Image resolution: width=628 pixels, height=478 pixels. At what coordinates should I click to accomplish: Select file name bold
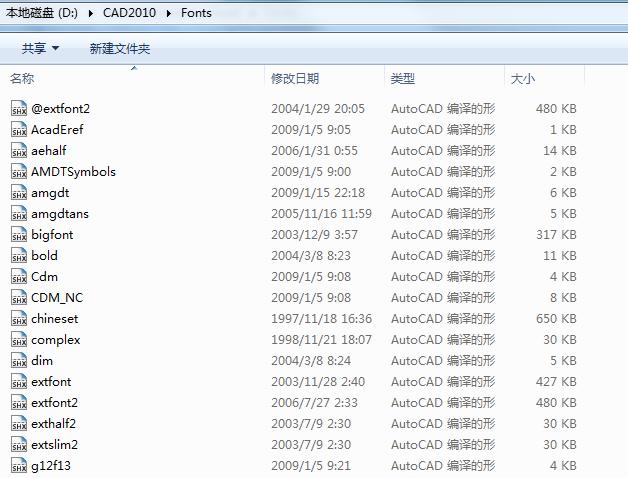tap(44, 256)
